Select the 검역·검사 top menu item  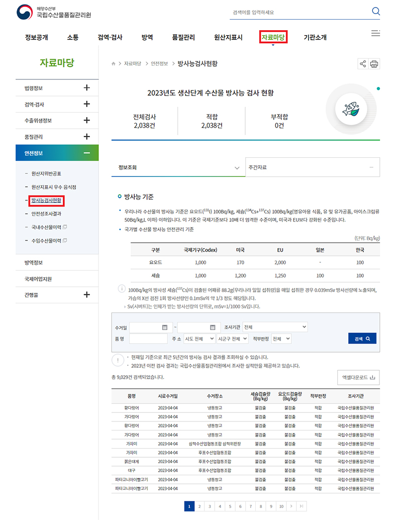(110, 37)
